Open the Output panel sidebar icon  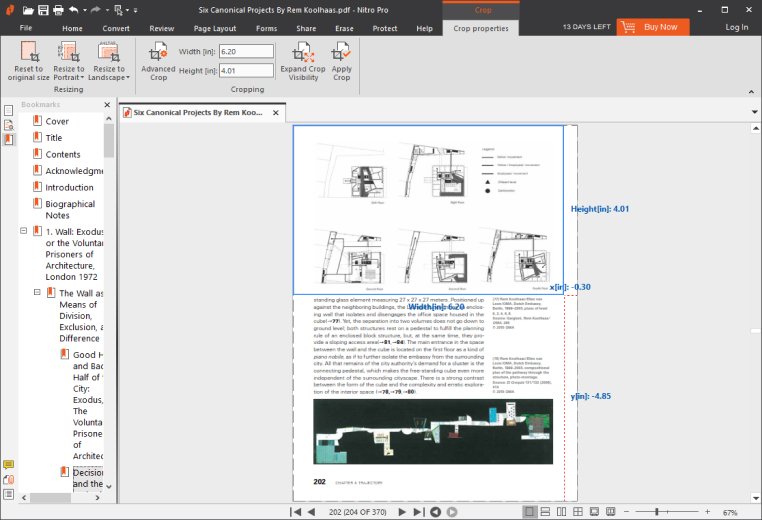[x=8, y=494]
